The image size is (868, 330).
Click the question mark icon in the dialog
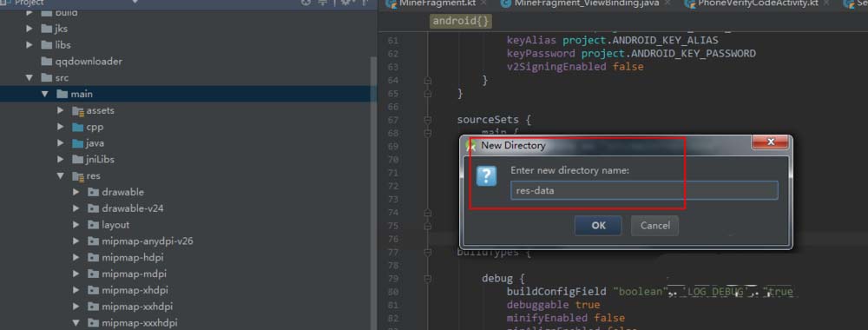487,176
